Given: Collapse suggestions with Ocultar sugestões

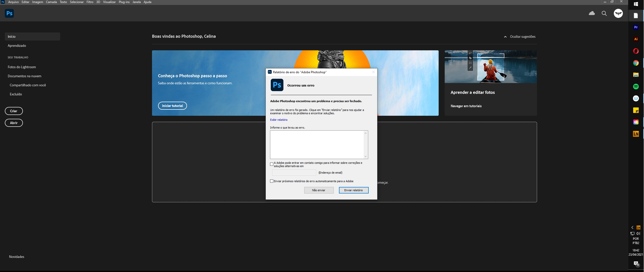Looking at the screenshot, I should click(x=522, y=36).
